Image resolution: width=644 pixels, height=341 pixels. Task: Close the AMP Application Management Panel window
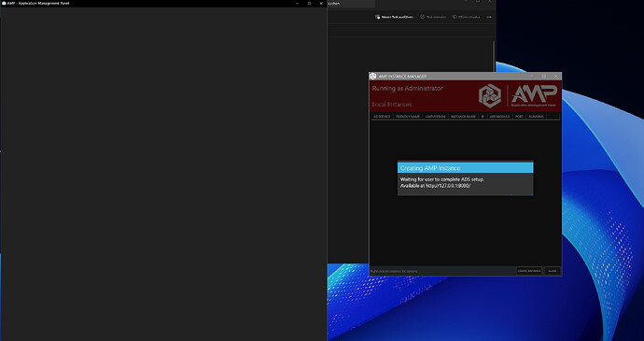pos(321,4)
